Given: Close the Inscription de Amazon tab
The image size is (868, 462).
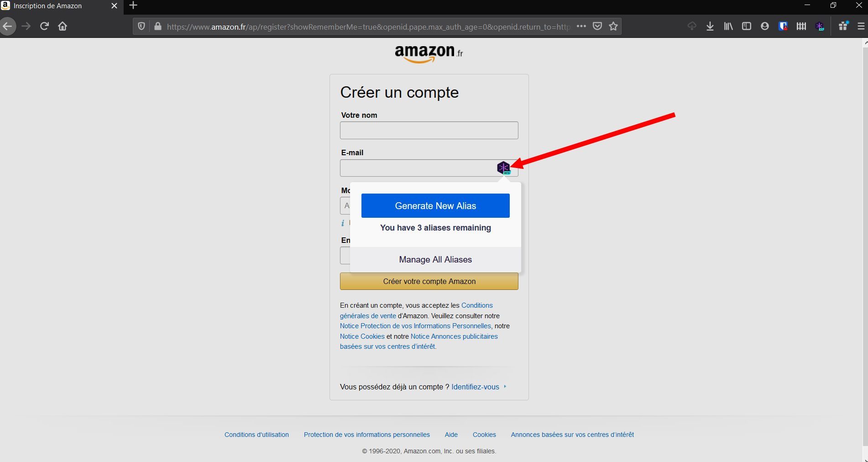Looking at the screenshot, I should (114, 6).
